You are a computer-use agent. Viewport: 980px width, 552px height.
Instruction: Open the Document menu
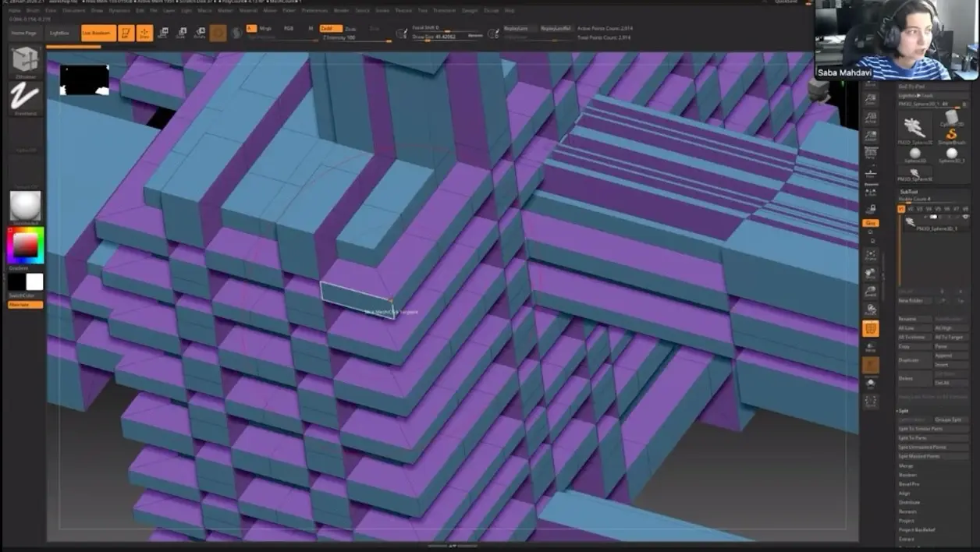pyautogui.click(x=74, y=10)
